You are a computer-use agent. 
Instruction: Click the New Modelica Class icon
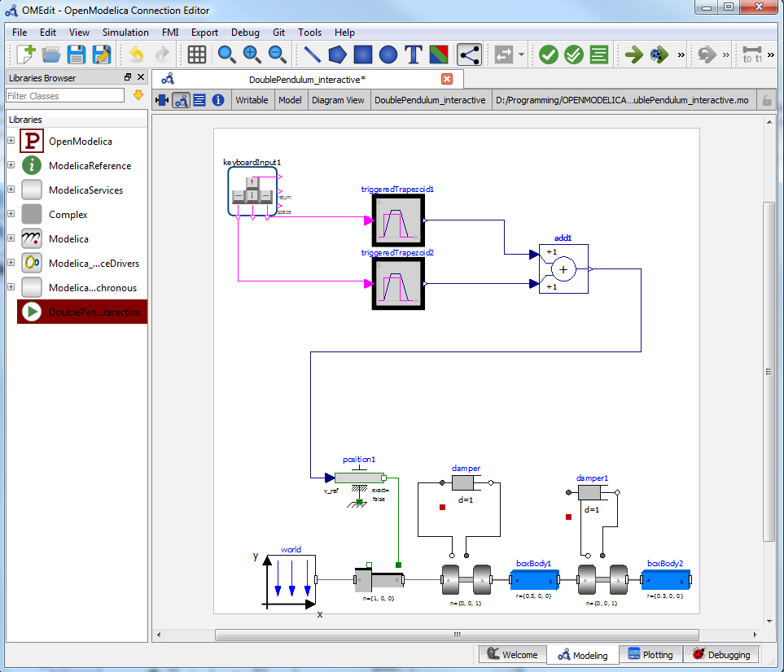(25, 55)
